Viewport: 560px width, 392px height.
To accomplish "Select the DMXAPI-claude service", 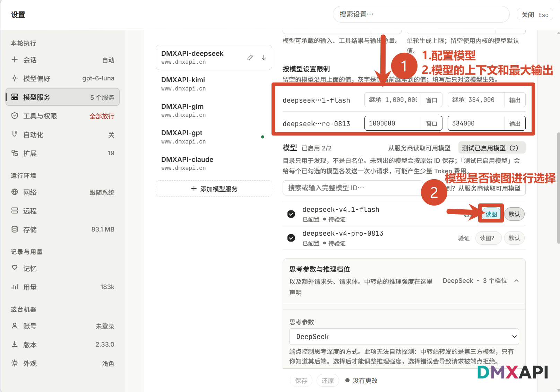I will pyautogui.click(x=214, y=163).
